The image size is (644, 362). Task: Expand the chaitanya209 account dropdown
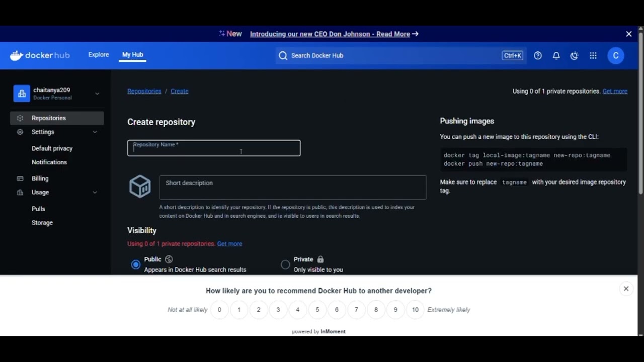(x=97, y=94)
